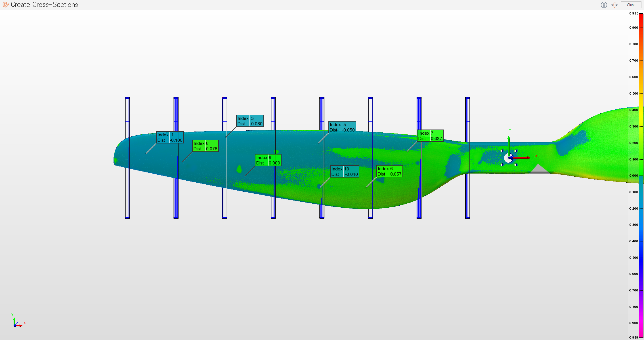Click the orange move/pan crosshair icon
Image resolution: width=644 pixels, height=340 pixels.
[x=614, y=5]
